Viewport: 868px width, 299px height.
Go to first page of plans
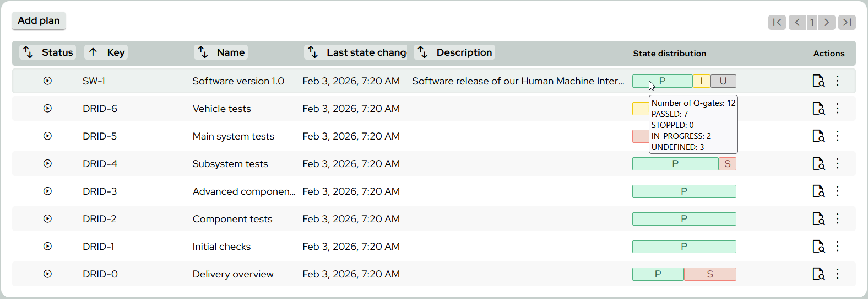(777, 22)
